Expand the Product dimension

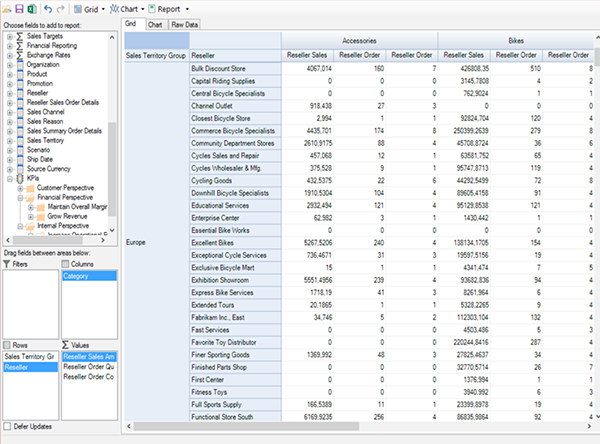pos(10,74)
